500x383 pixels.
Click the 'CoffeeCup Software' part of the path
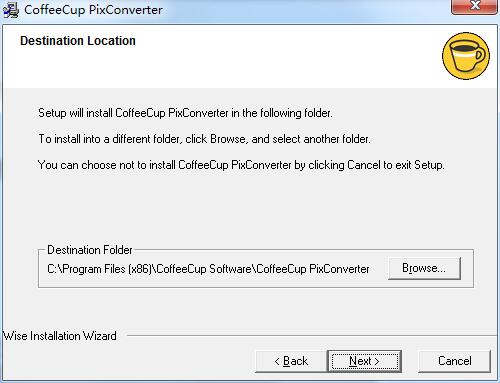[x=204, y=269]
